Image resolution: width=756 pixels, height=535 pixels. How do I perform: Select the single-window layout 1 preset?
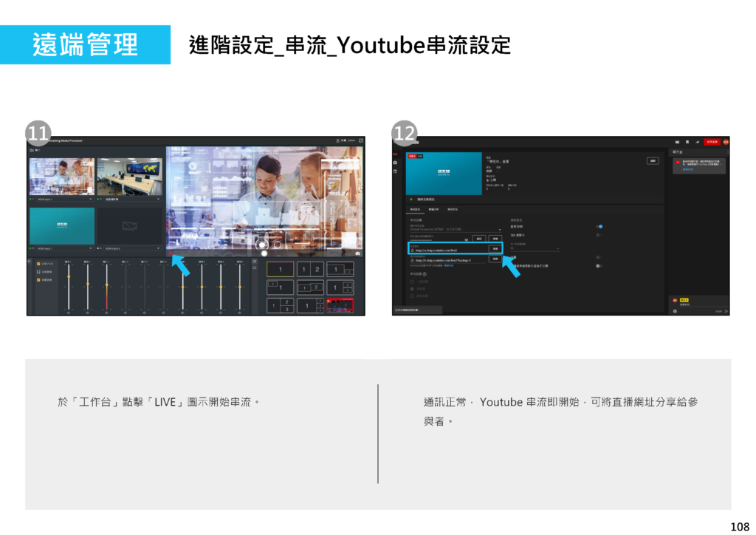(x=280, y=270)
